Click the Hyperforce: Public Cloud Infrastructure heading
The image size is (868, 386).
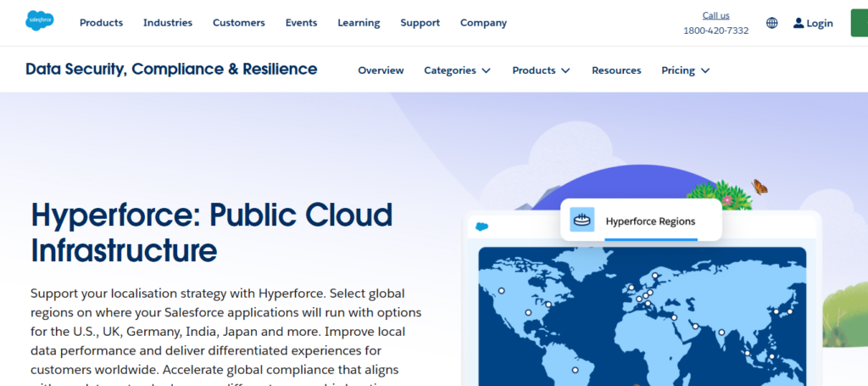(211, 232)
